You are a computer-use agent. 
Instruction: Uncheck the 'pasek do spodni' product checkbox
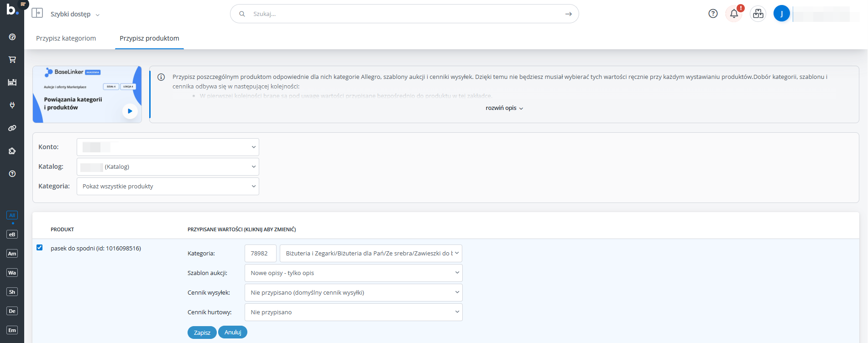pyautogui.click(x=40, y=248)
